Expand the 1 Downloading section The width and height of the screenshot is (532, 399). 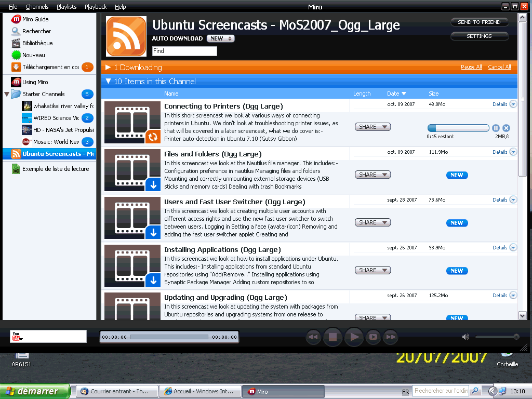108,68
